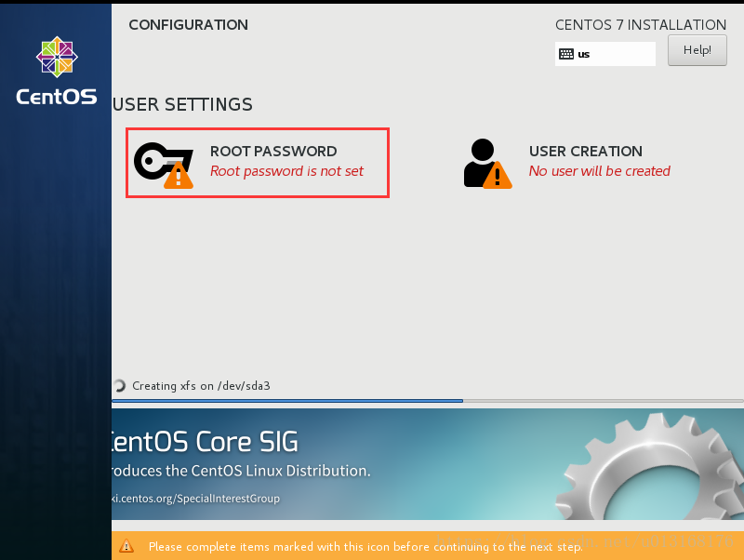Click 'CENTOS 7 INSTALLATION' title text
Viewport: 744px width, 560px height.
(641, 25)
